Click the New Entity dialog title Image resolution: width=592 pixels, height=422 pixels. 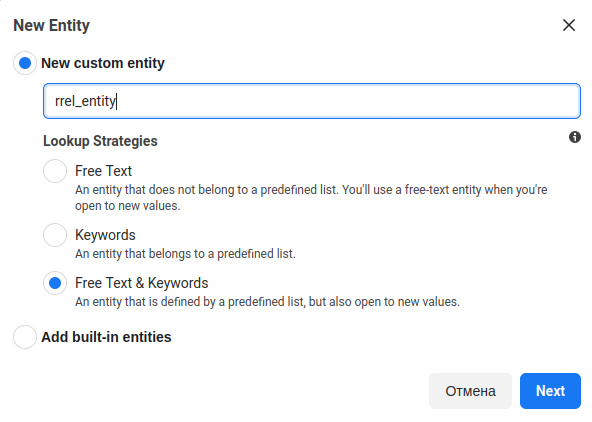[51, 25]
